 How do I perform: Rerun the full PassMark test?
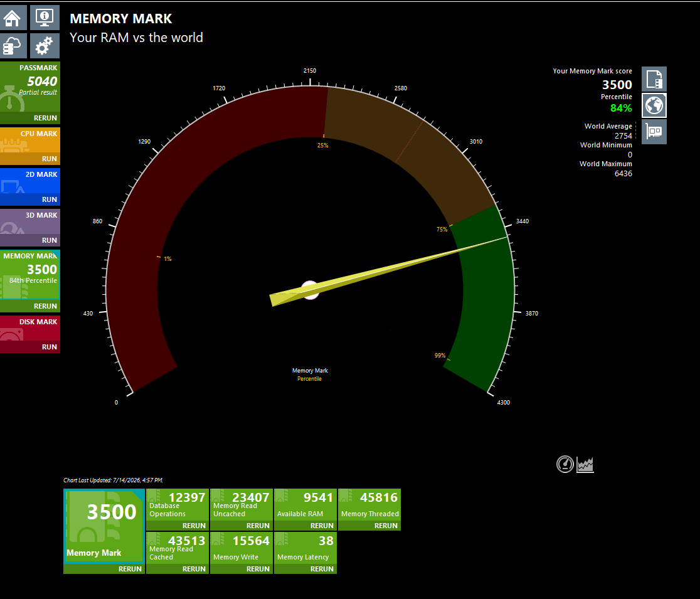[x=30, y=118]
